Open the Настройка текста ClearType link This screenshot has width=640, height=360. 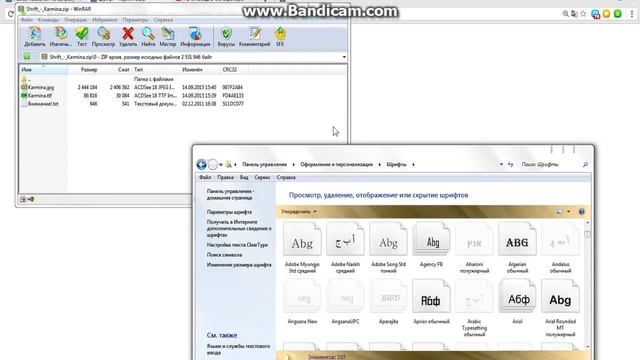point(237,245)
